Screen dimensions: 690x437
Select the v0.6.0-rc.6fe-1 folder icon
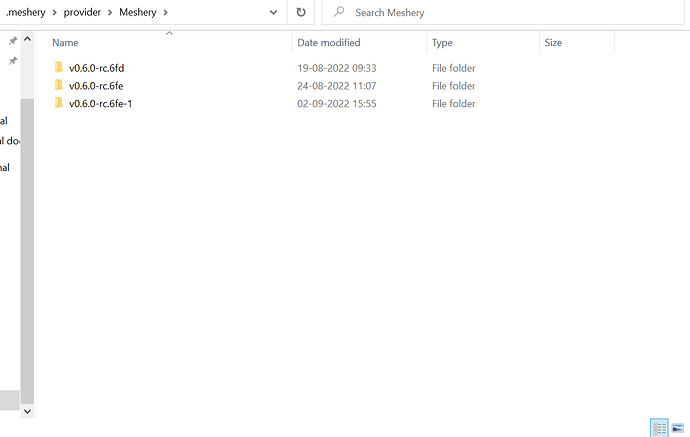pos(59,103)
